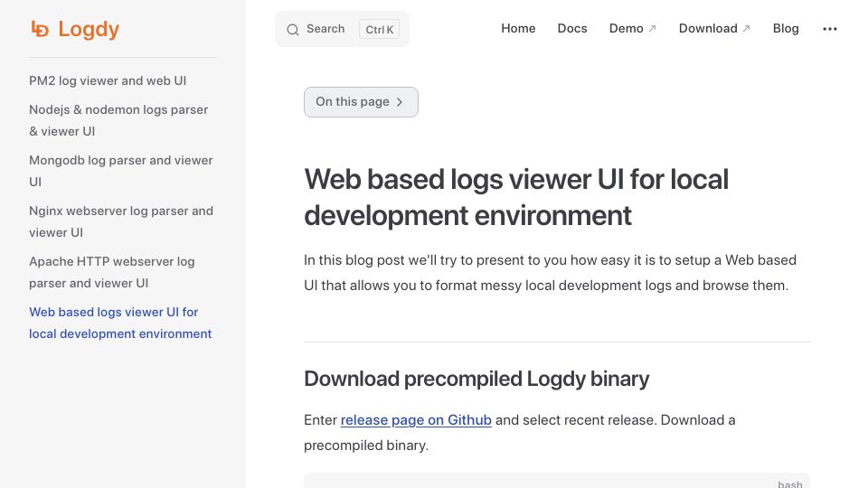This screenshot has height=488, width=868.
Task: Select Web based logs viewer UI sidebar link
Action: (120, 323)
